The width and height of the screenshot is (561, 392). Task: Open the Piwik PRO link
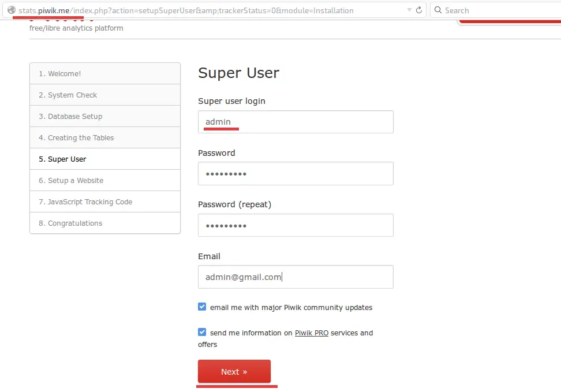(311, 333)
